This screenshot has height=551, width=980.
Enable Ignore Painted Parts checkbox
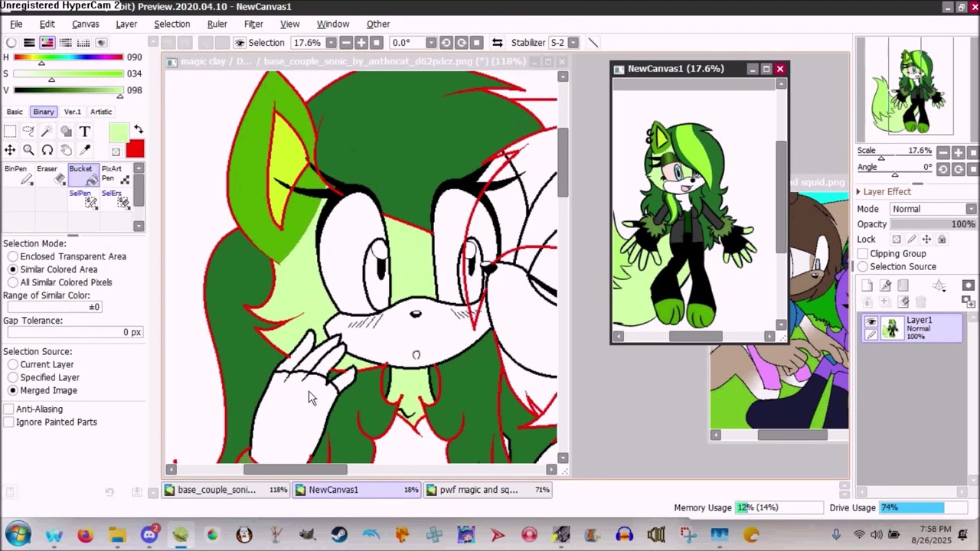click(x=8, y=422)
